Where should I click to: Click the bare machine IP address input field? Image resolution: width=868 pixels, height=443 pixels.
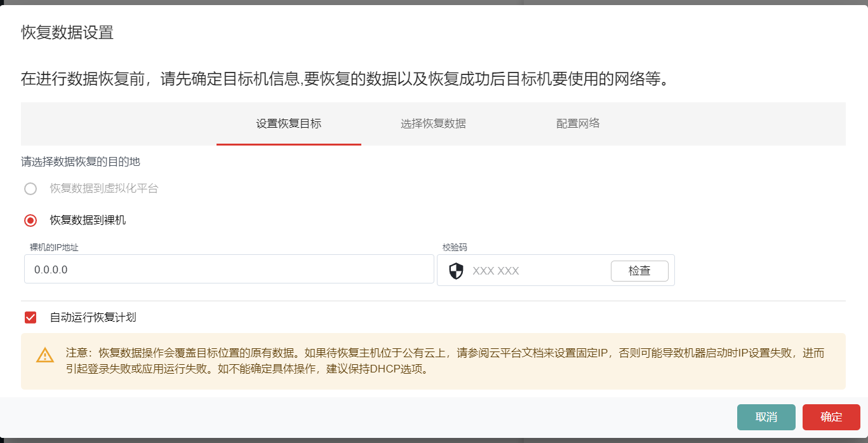(229, 269)
